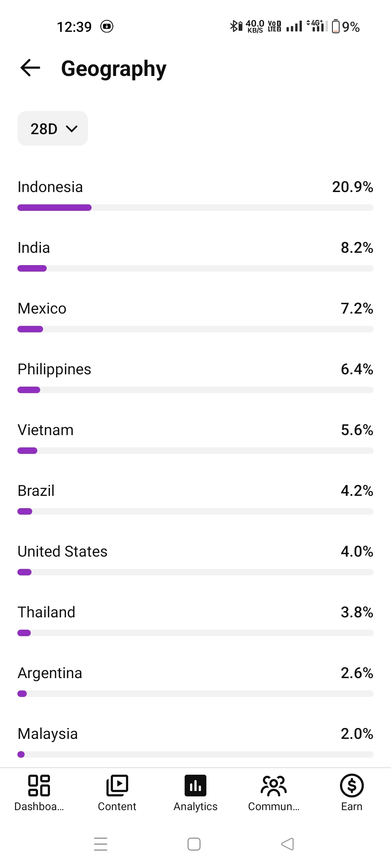The height and width of the screenshot is (868, 391).
Task: Click the Vietnam progress bar
Action: click(195, 451)
